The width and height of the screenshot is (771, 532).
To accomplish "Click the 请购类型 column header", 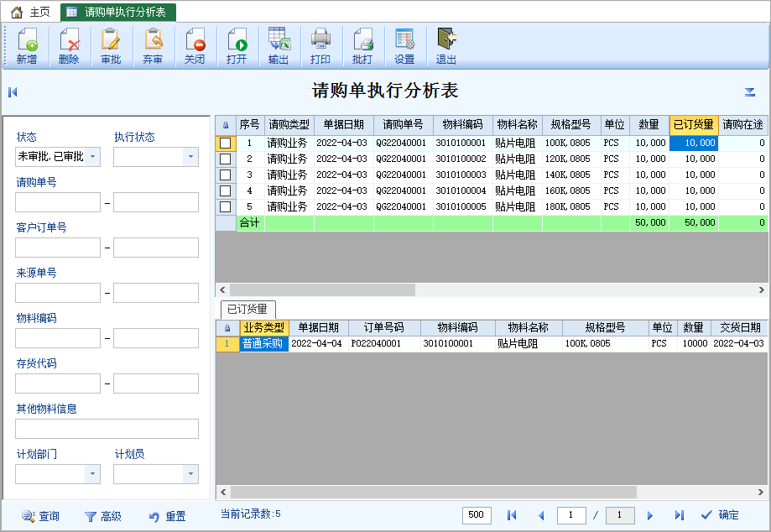I will 289,125.
